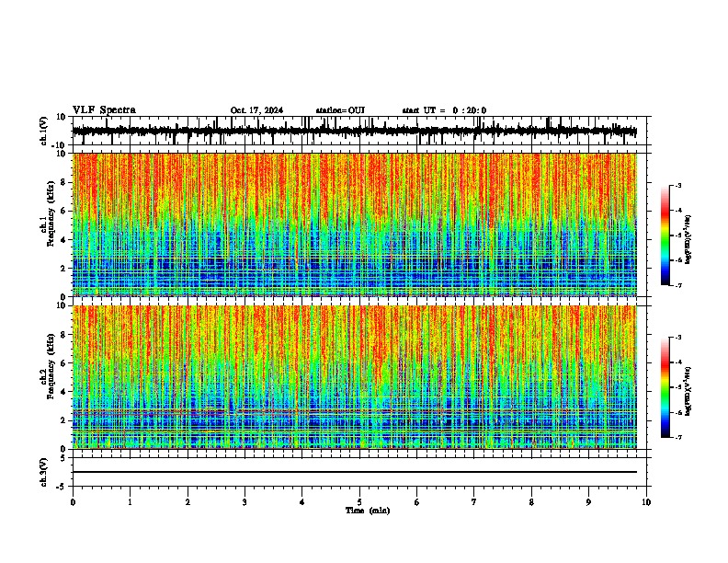This screenshot has width=728, height=563.
Task: Click the ch.1 color bar log(PSD) label
Action: 688,239
